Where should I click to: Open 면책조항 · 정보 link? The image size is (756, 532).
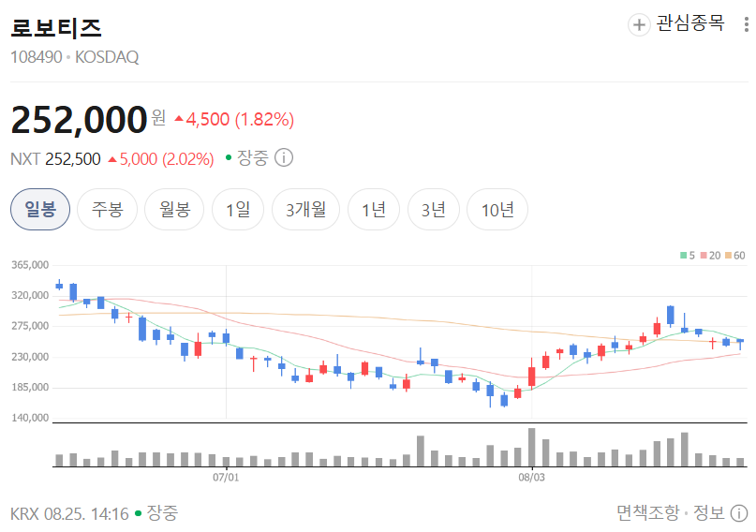tap(671, 513)
